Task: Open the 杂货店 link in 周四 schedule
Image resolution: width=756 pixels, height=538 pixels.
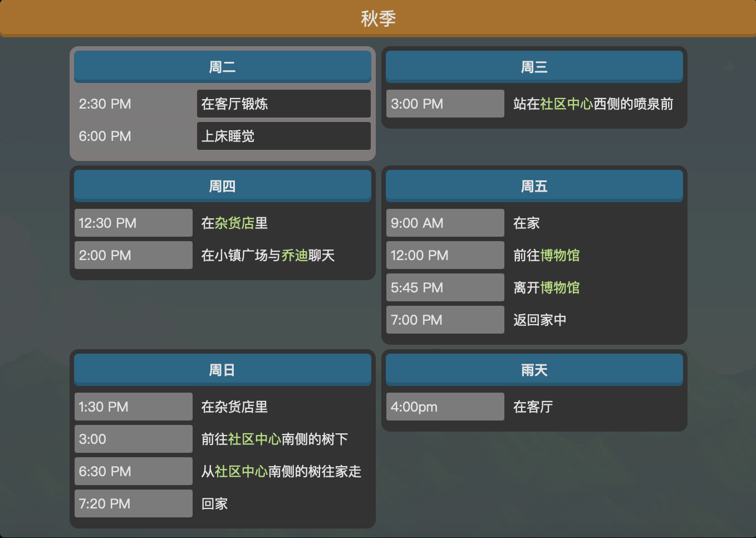Action: [x=234, y=223]
